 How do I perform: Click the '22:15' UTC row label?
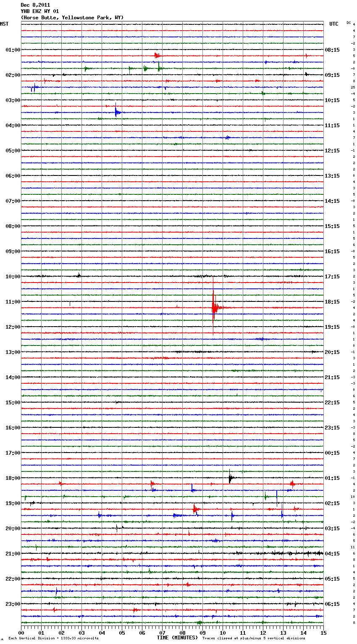pyautogui.click(x=332, y=403)
